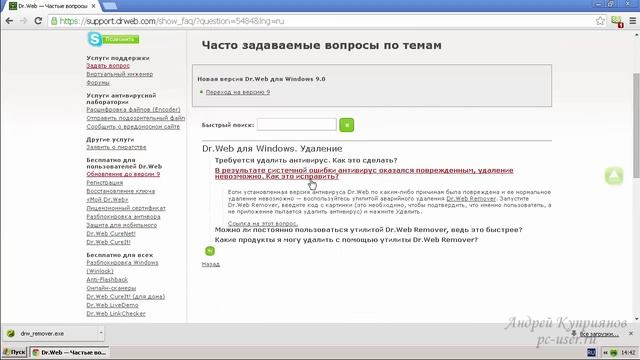This screenshot has height=360, width=640.
Task: Click the RU language indicator in the tray
Action: [x=591, y=352]
